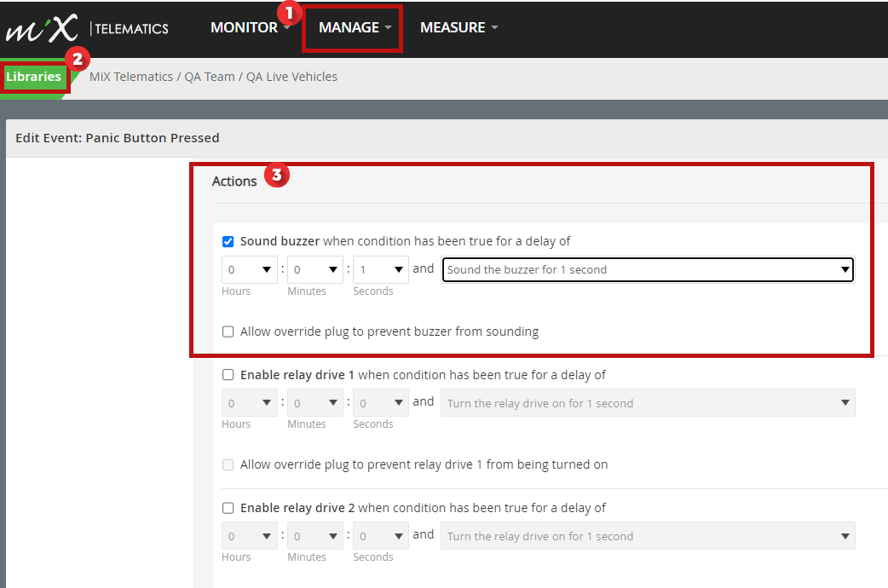Open relay drive 2 duration dropdown
Viewport: 888px width, 588px height.
(648, 536)
